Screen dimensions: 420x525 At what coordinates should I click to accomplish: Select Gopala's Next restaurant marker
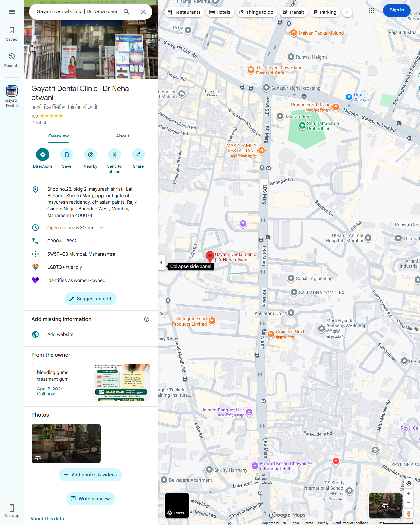pos(271,334)
